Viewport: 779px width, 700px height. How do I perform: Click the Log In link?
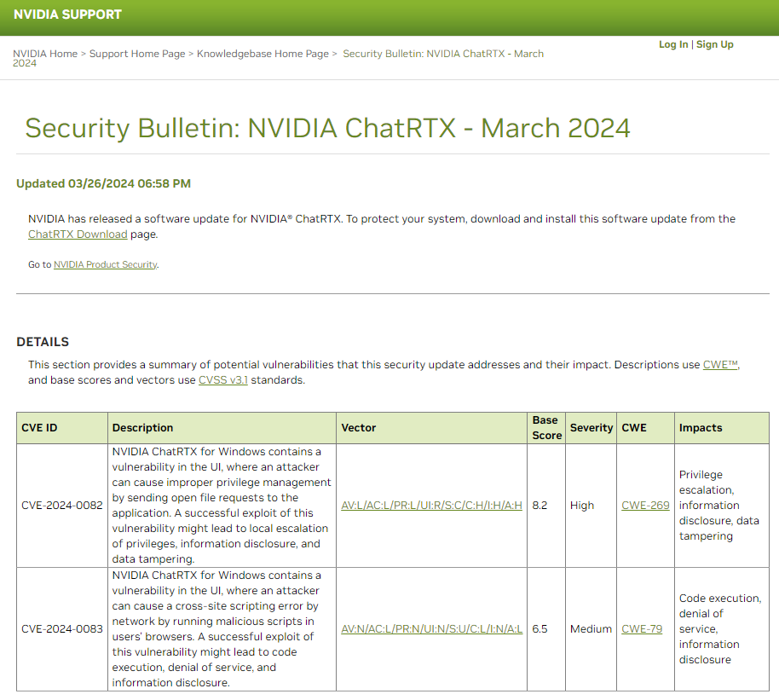click(672, 44)
